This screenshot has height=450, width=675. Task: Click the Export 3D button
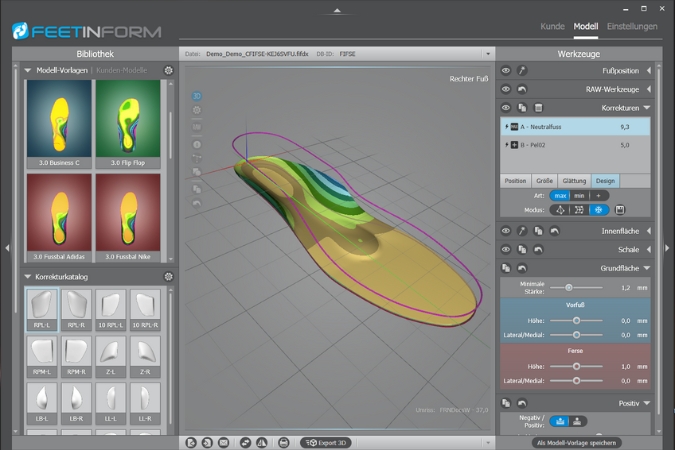coord(325,442)
